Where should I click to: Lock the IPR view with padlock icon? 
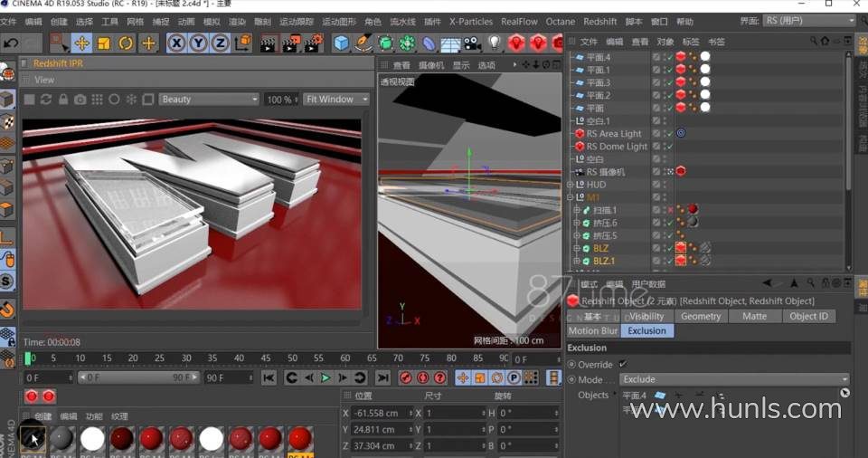(63, 100)
